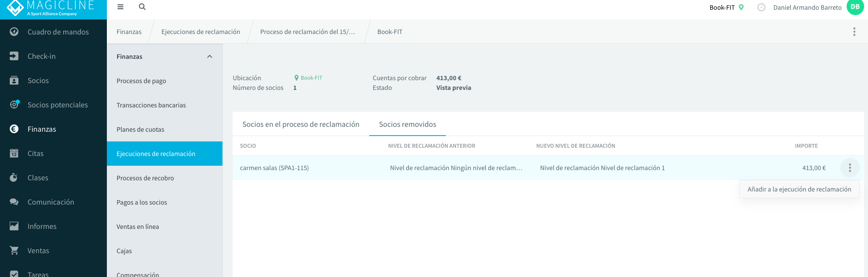Open the clock icon next to user name
This screenshot has height=277, width=868.
pos(762,7)
